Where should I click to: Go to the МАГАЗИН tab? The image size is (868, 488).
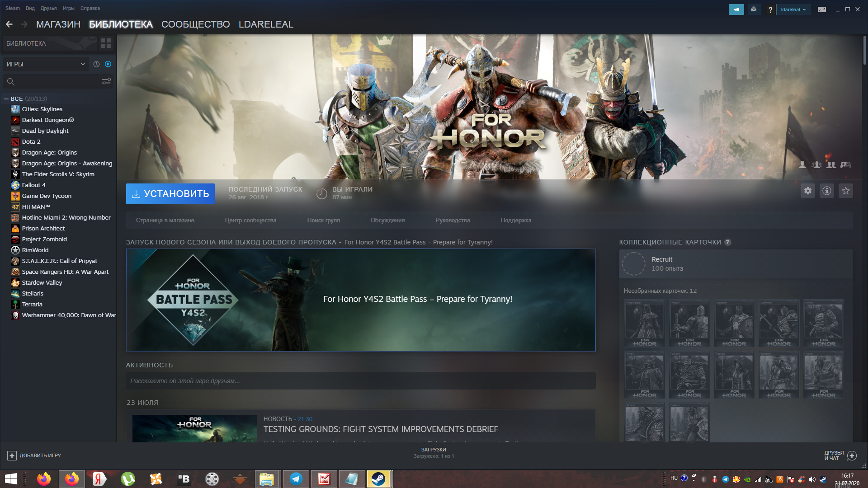pos(58,24)
